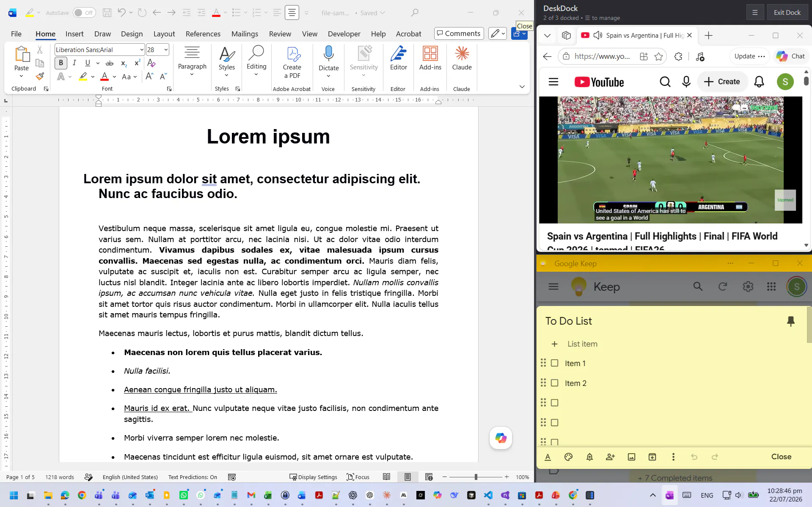Expand the Paragraph dropdown
The image size is (812, 507).
point(192,75)
